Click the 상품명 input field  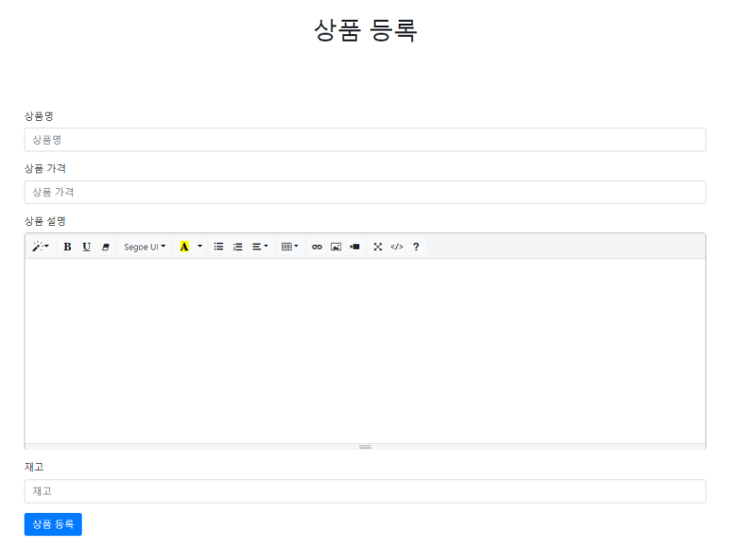tap(365, 140)
